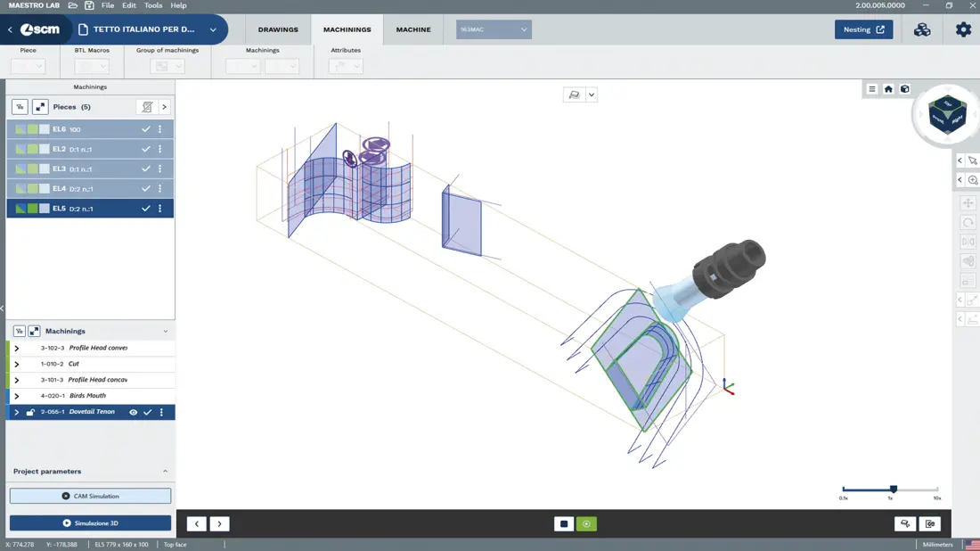Open the Edit menu
Image resolution: width=980 pixels, height=551 pixels.
[129, 5]
